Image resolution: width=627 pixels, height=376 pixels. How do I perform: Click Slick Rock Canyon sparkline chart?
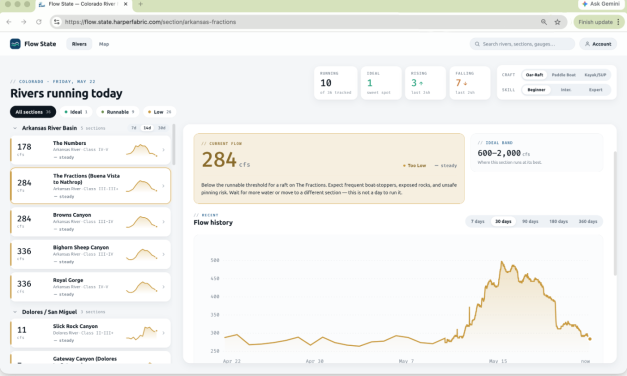[x=142, y=333]
